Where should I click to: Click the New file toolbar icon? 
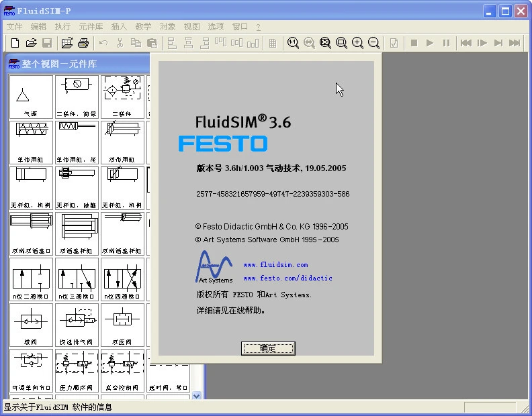(x=15, y=43)
